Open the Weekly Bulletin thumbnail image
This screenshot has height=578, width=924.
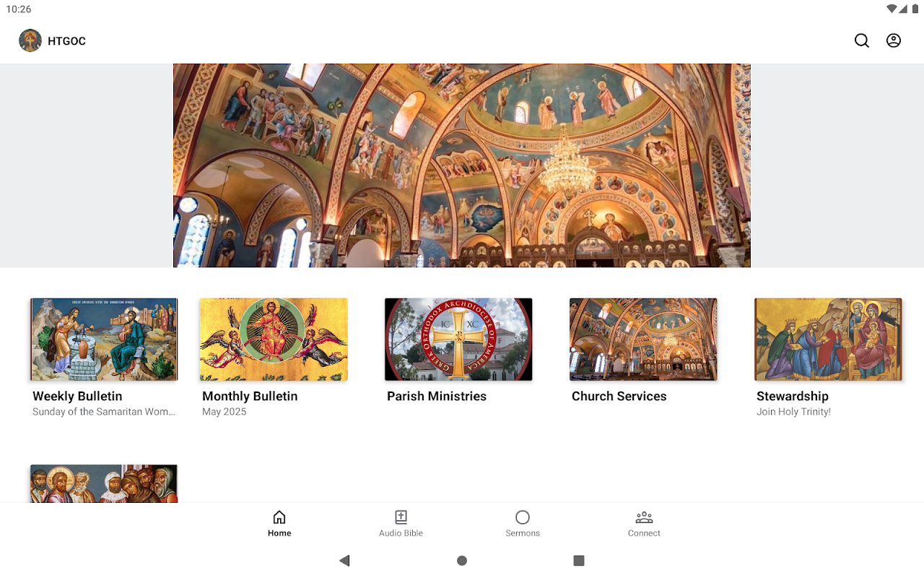104,340
